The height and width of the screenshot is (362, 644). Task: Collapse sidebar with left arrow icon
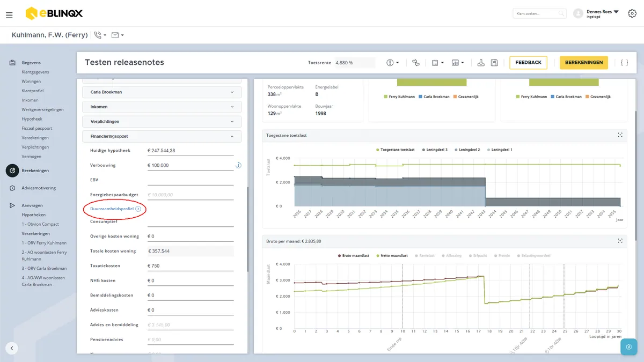(12, 348)
